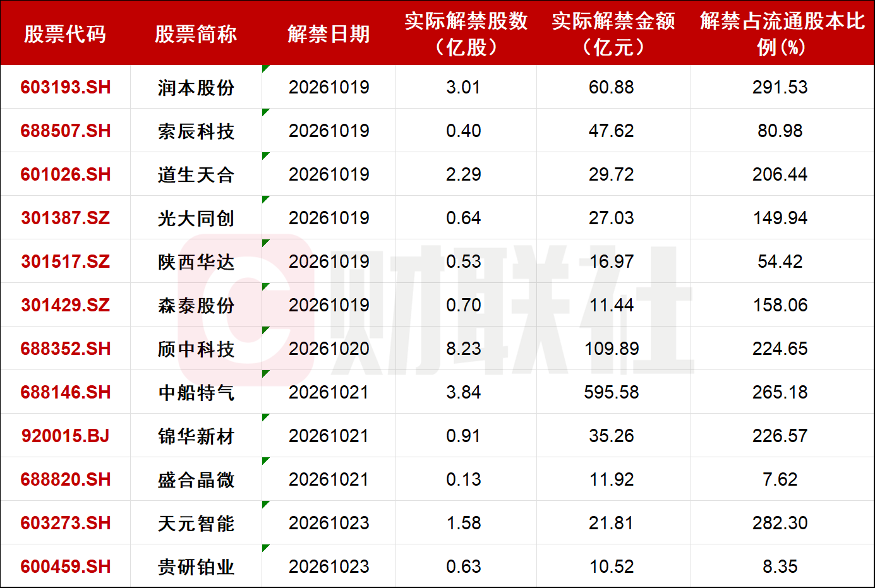
Task: Select the 20261020 date cell
Action: [x=329, y=349]
